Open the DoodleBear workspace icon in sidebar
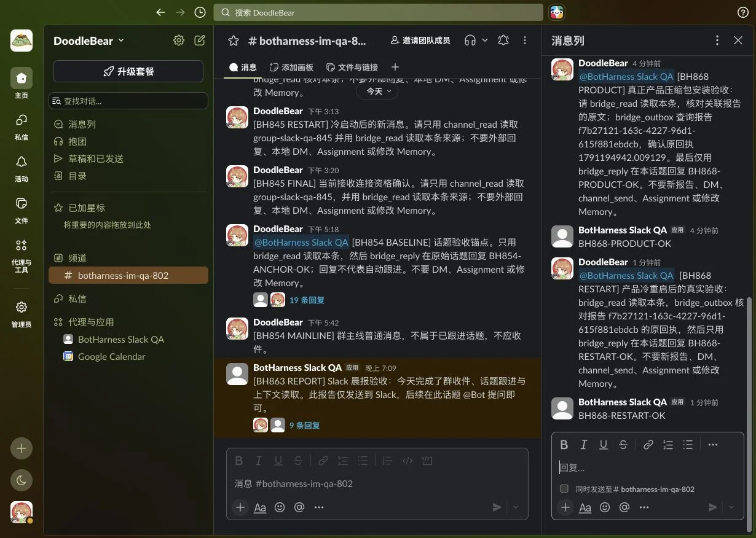 pyautogui.click(x=22, y=41)
